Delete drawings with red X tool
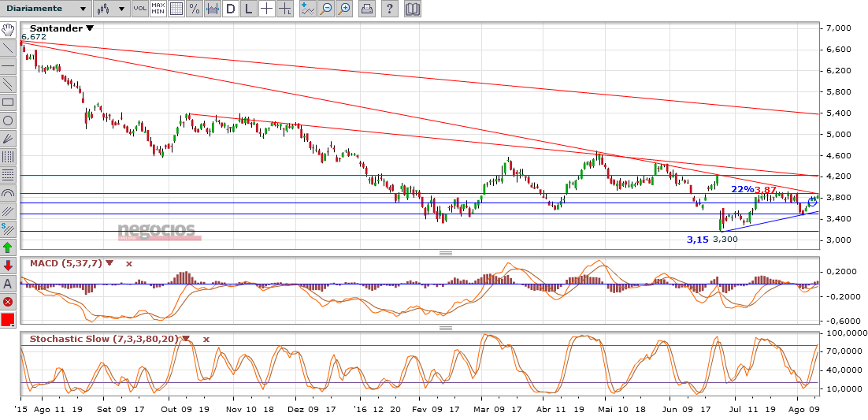The image size is (868, 420). click(8, 302)
